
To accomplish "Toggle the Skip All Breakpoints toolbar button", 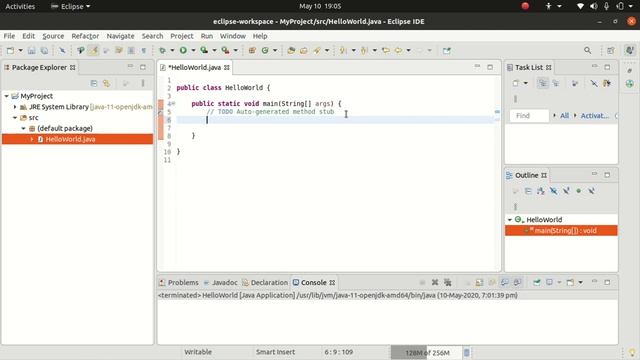I will pyautogui.click(x=62, y=51).
